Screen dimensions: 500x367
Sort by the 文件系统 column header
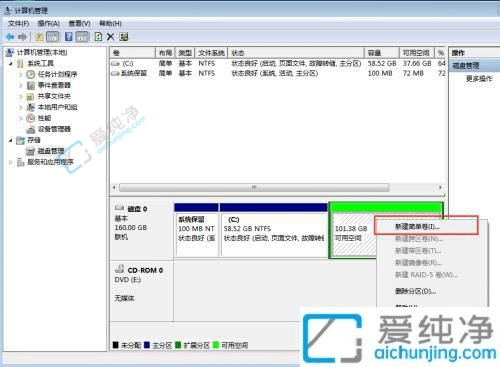pos(211,53)
